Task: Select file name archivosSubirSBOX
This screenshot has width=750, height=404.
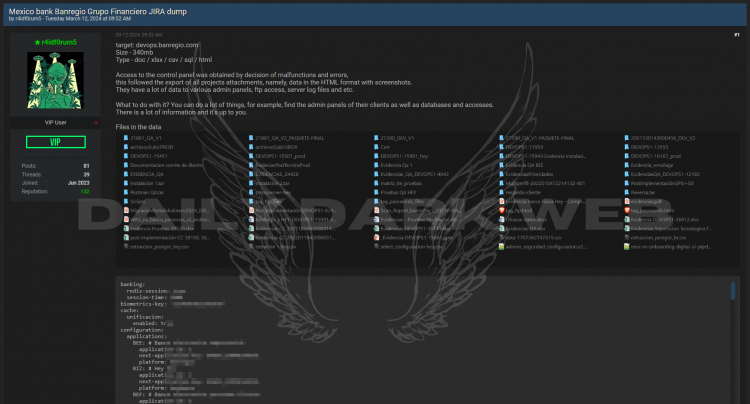Action: (276, 147)
